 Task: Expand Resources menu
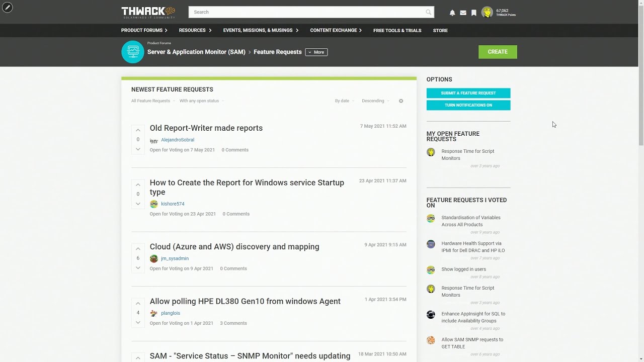[195, 30]
